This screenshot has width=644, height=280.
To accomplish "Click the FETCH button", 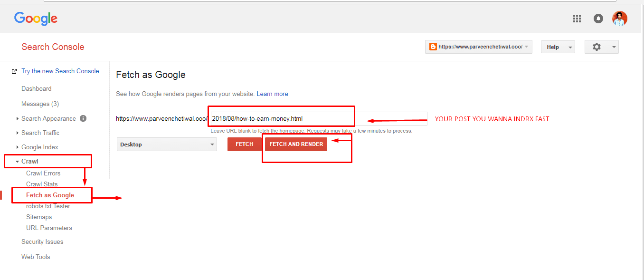I will click(245, 144).
